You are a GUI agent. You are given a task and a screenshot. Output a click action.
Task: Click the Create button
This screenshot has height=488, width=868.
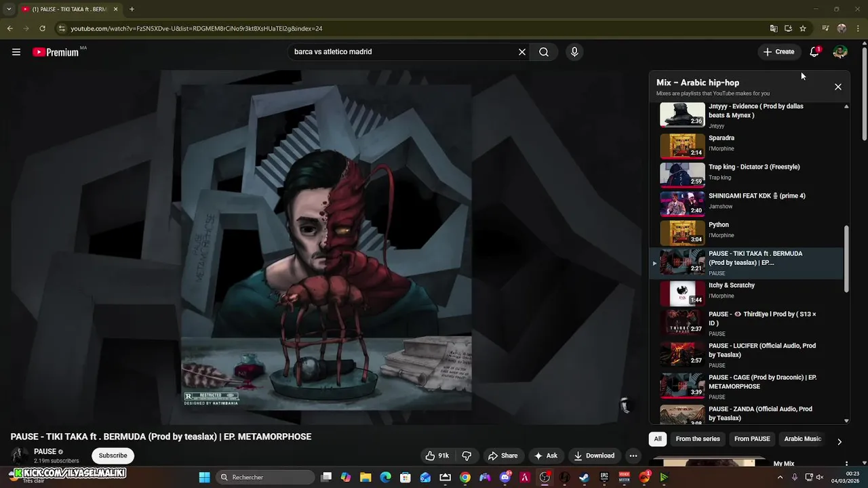point(778,52)
